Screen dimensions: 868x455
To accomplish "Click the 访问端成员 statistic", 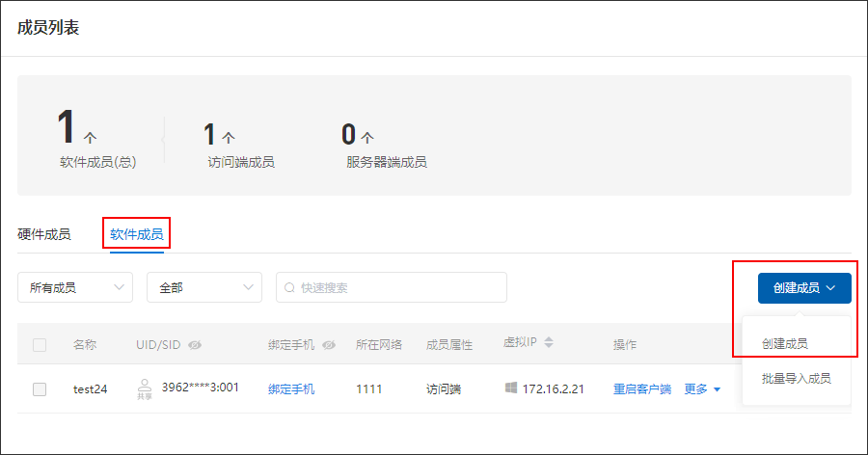I will (241, 145).
